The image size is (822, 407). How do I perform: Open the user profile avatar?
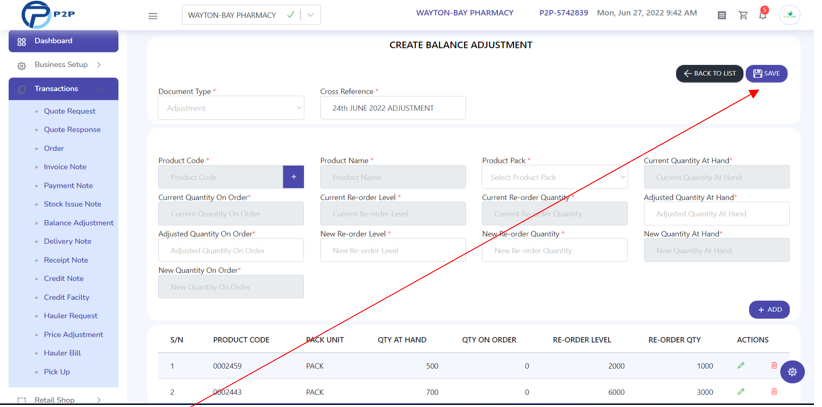click(789, 15)
